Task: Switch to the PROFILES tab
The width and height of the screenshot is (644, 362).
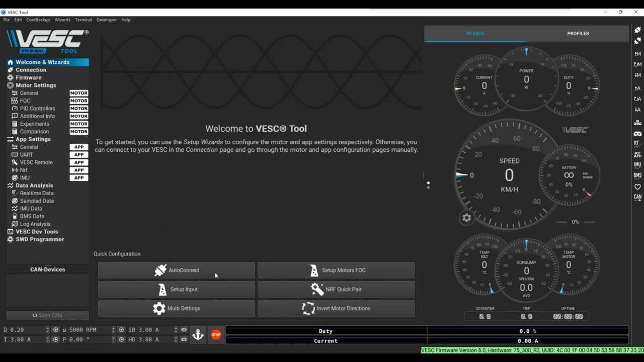Action: click(x=578, y=34)
